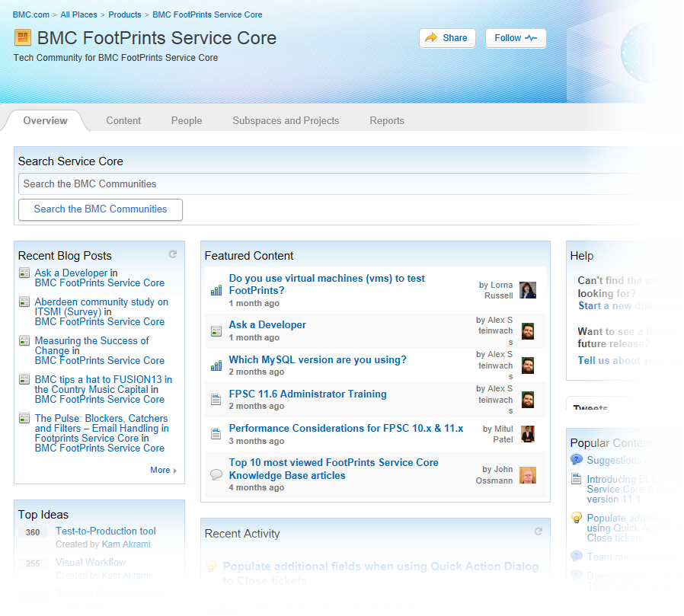Open the Content tab
The width and height of the screenshot is (684, 616).
pyautogui.click(x=123, y=121)
